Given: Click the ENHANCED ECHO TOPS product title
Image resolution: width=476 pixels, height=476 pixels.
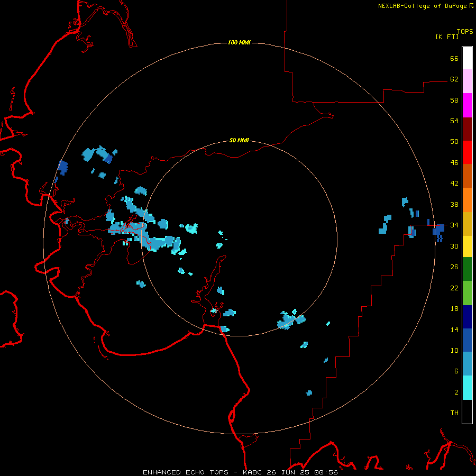Looking at the screenshot, I should point(186,472).
